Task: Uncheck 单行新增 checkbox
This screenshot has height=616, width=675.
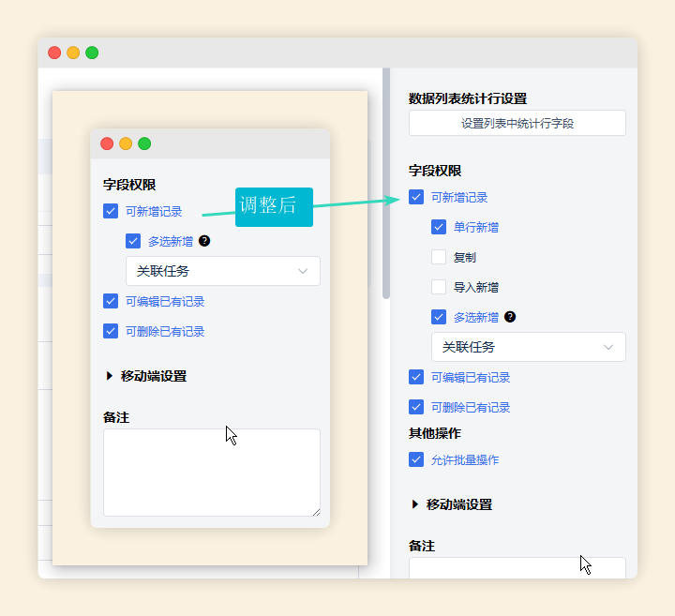Action: [x=439, y=227]
